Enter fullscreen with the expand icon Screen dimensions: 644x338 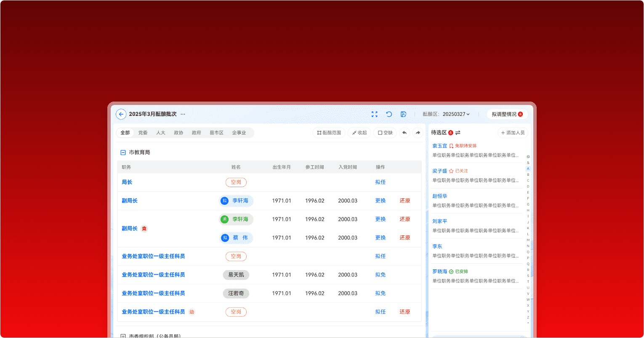pos(374,114)
